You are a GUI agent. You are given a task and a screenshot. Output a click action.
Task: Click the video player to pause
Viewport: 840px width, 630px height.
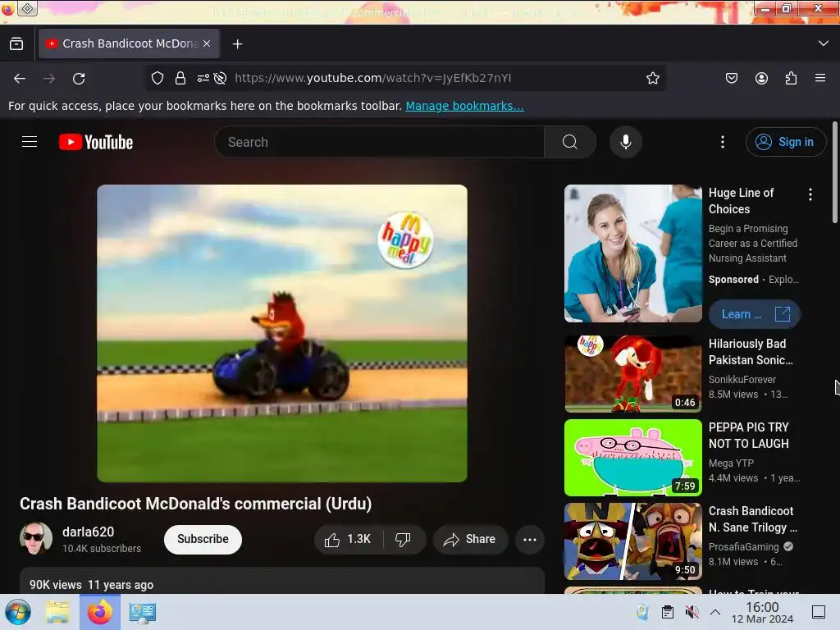point(282,333)
